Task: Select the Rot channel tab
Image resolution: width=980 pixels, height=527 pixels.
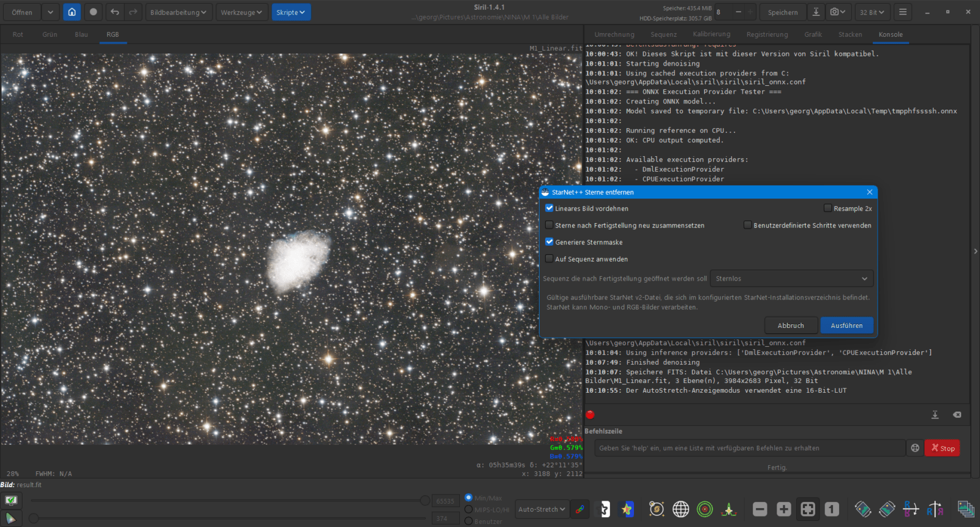Action: click(18, 34)
